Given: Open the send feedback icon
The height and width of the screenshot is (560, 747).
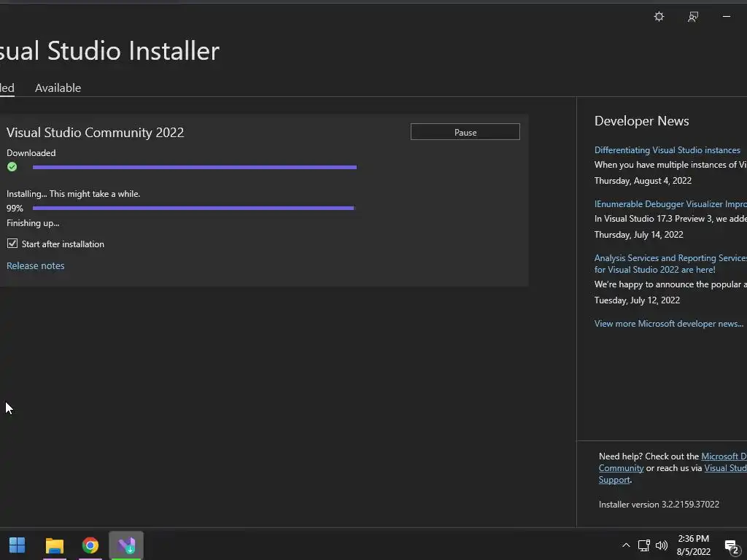Looking at the screenshot, I should 693,17.
